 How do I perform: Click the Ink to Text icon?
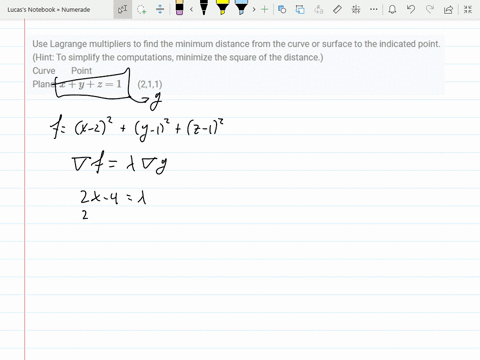[x=319, y=9]
